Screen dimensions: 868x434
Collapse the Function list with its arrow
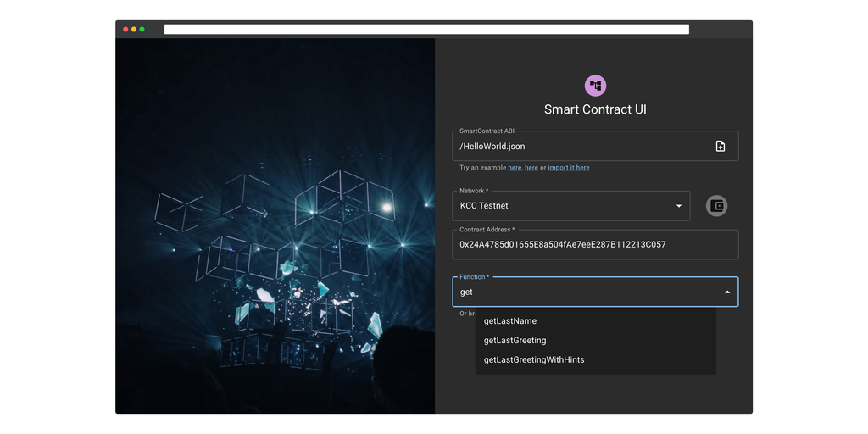726,292
